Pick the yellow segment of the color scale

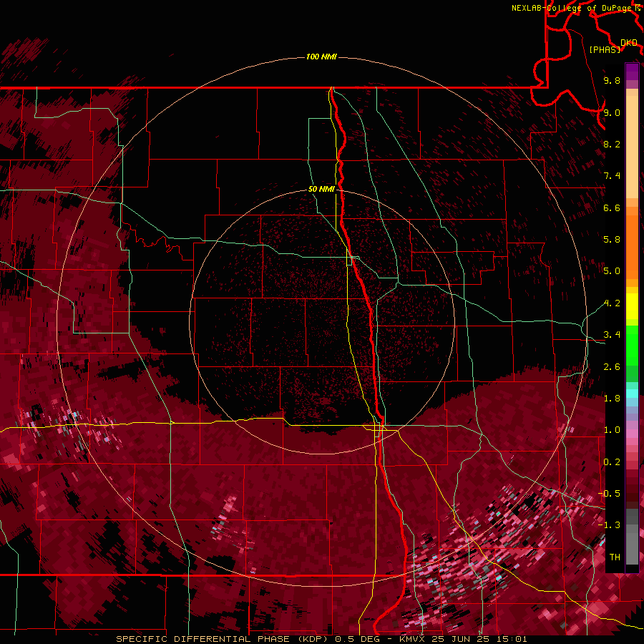pos(632,306)
